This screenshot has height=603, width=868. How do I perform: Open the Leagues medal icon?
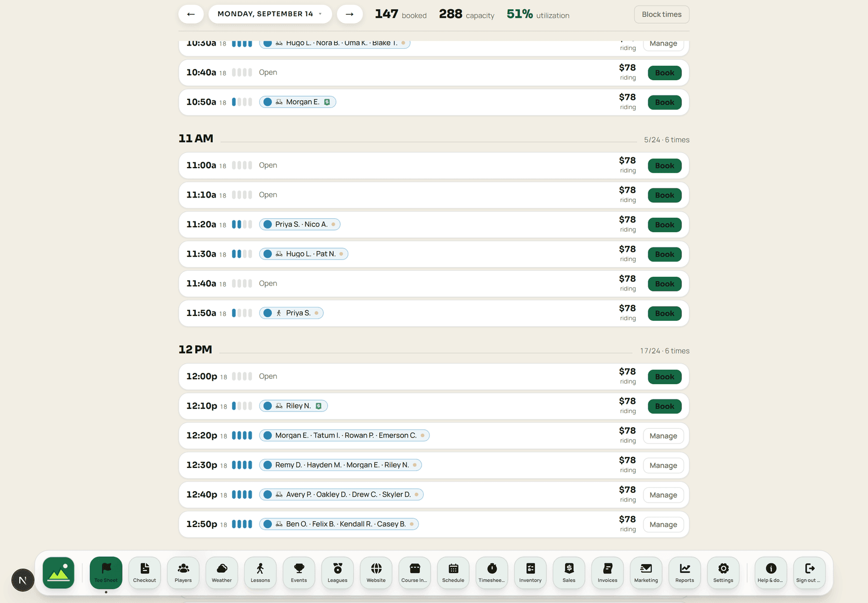[x=337, y=573]
